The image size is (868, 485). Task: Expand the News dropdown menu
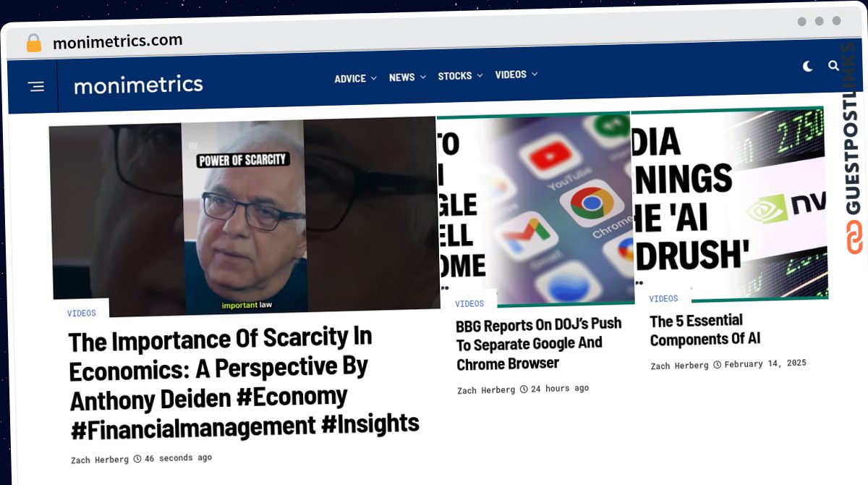coord(407,77)
